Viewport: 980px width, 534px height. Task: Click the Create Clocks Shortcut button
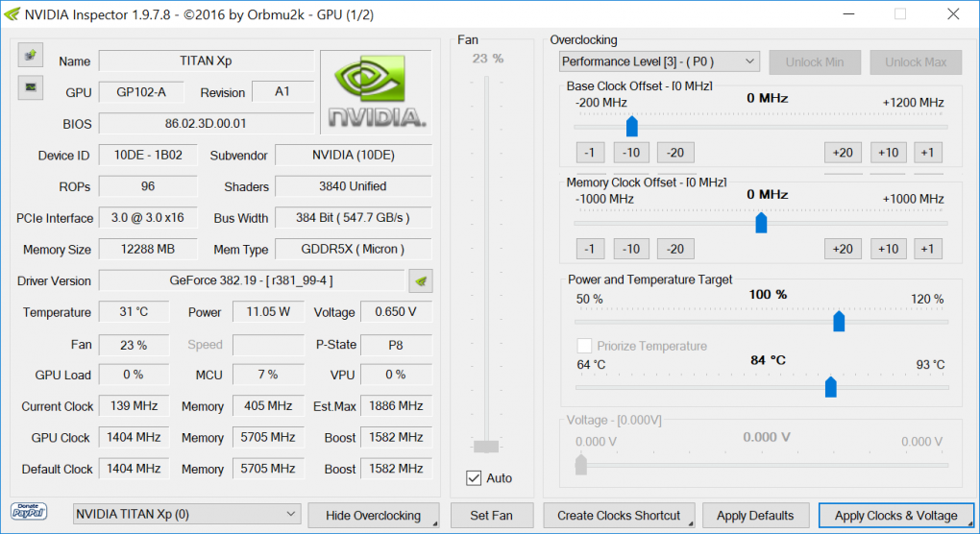[x=619, y=515]
